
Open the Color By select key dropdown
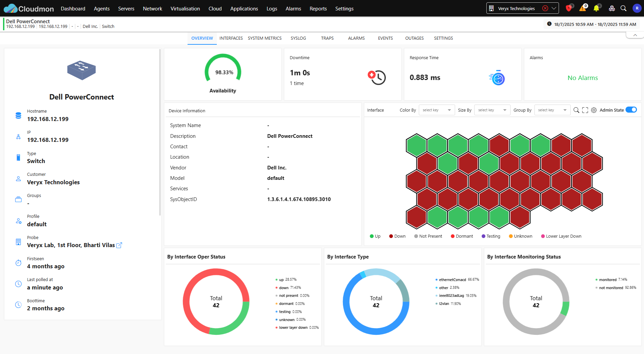click(x=437, y=110)
